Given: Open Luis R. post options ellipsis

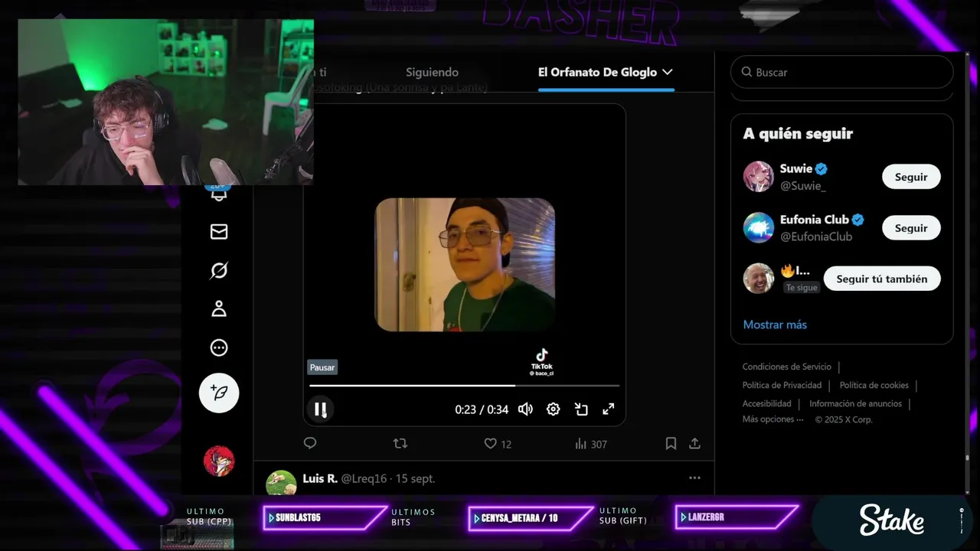Looking at the screenshot, I should point(694,478).
